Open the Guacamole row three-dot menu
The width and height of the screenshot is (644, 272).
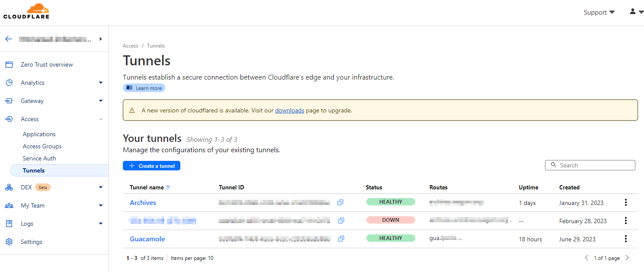[x=625, y=239]
